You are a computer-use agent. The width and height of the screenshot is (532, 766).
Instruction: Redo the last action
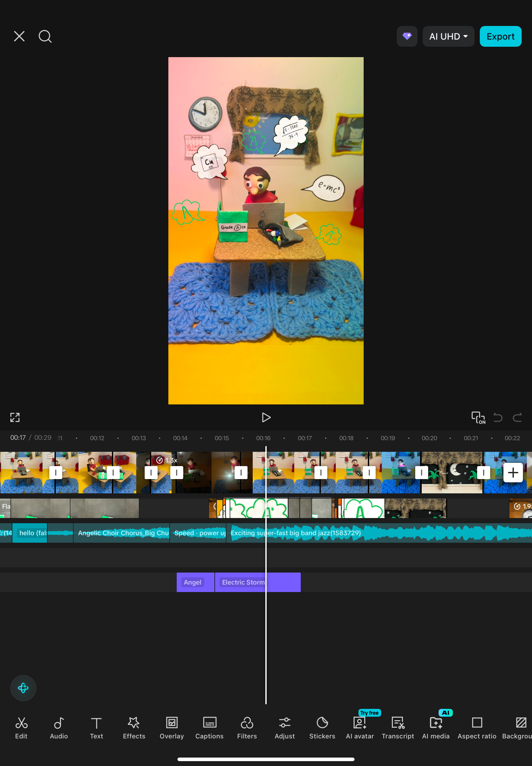coord(517,417)
